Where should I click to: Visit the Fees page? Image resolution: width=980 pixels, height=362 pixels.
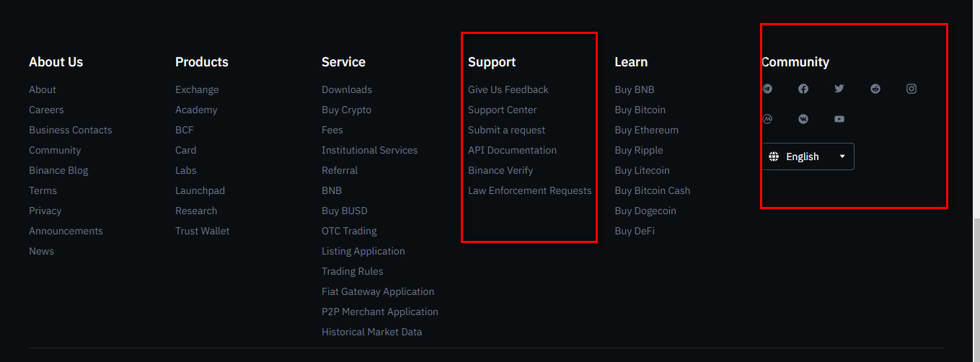[332, 130]
